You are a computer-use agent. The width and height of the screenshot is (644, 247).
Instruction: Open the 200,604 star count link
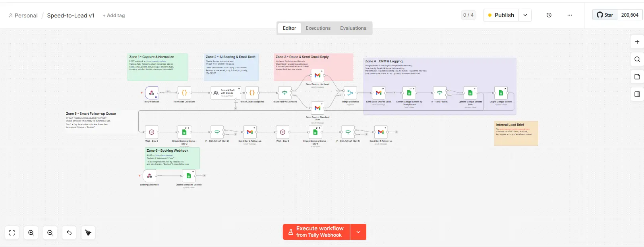click(x=630, y=15)
